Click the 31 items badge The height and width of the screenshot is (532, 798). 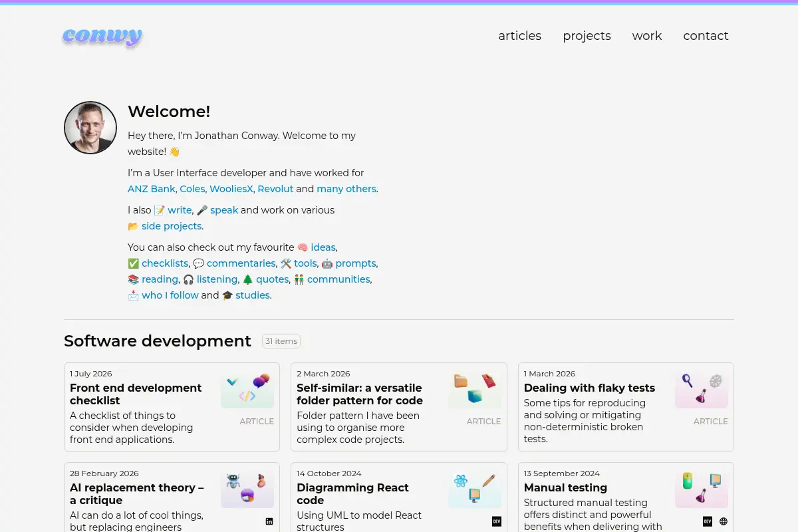click(281, 341)
